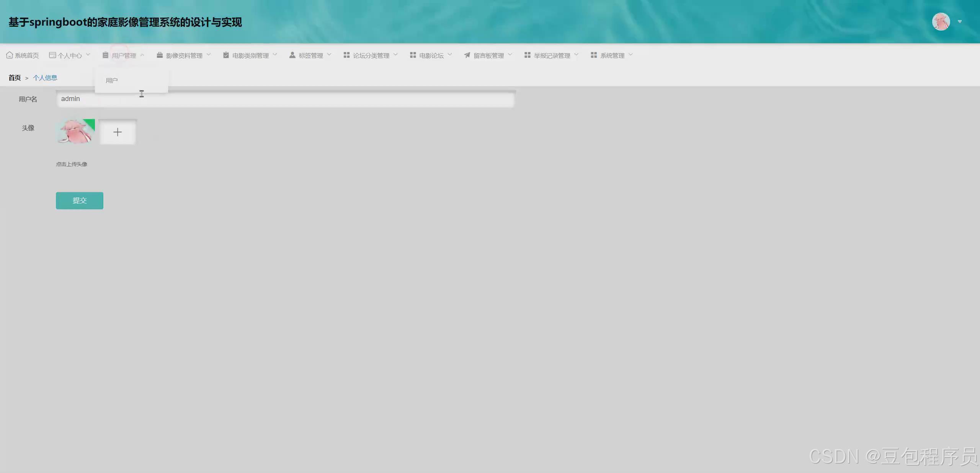The image size is (980, 473).
Task: Open the 影像资料管理 menu label
Action: pyautogui.click(x=184, y=55)
